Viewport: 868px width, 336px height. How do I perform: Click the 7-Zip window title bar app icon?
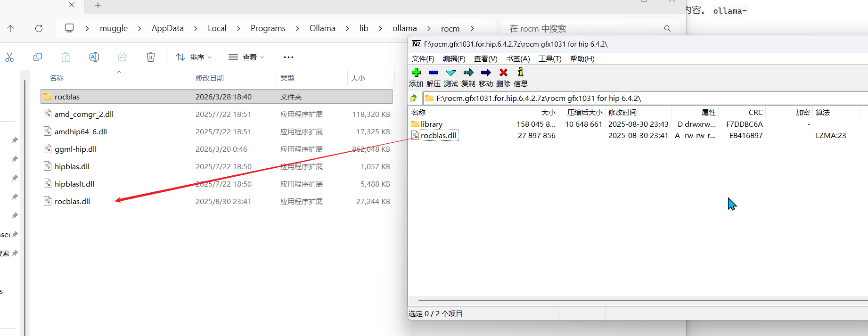pos(417,44)
